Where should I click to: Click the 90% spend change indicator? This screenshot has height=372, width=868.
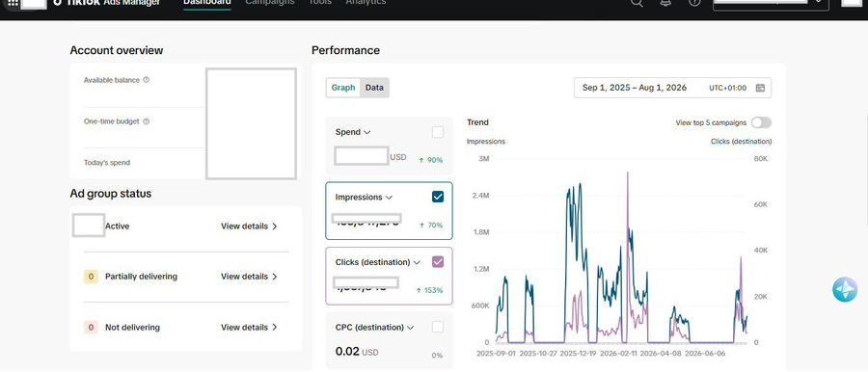coord(431,160)
